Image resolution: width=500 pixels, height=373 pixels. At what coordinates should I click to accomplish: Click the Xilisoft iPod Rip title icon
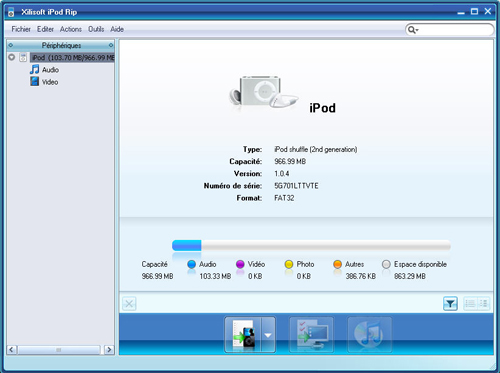coord(11,12)
